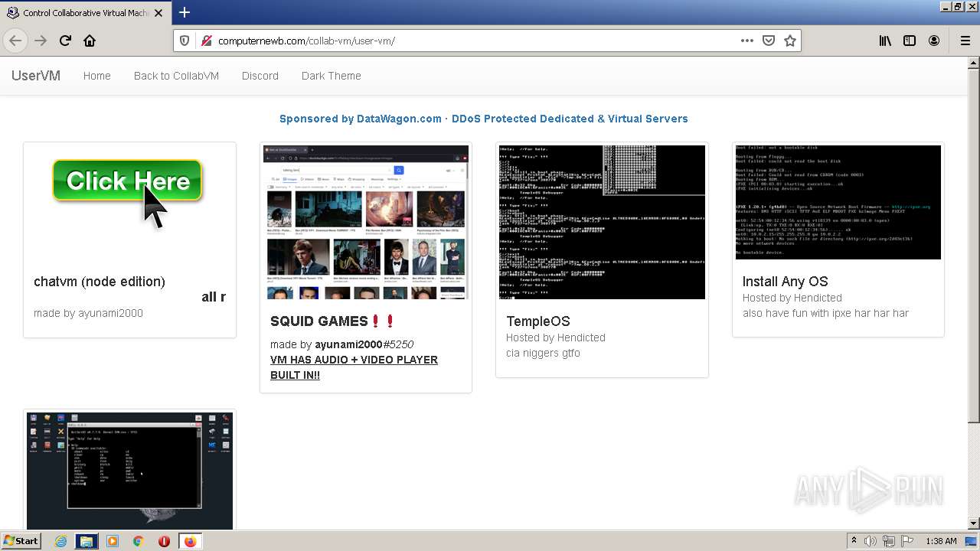Go Back to CollabVM
Image resolution: width=980 pixels, height=551 pixels.
[x=176, y=76]
